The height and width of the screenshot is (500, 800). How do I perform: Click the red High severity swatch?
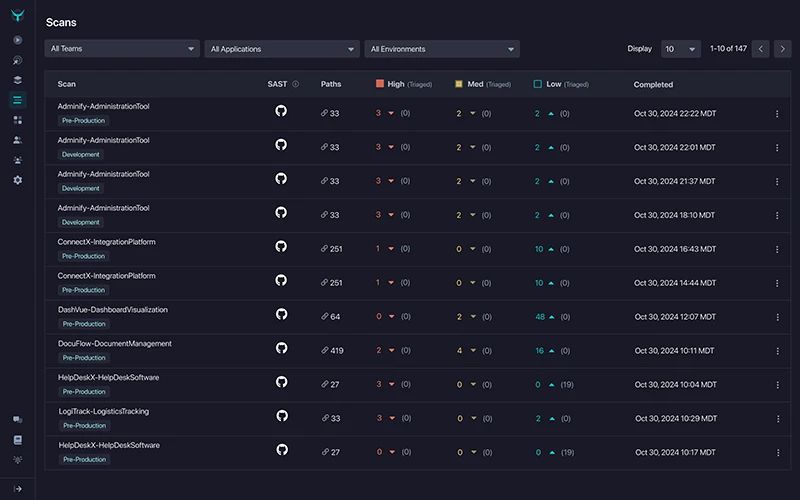tap(380, 85)
